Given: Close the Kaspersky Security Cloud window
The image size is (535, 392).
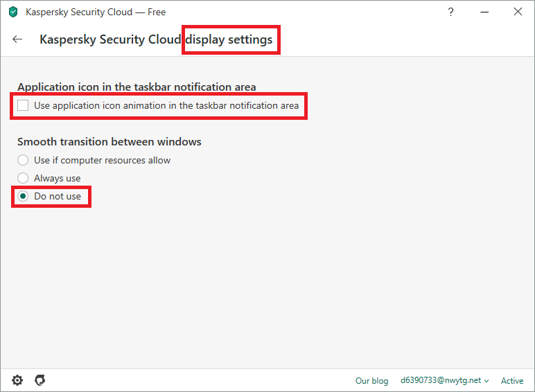Looking at the screenshot, I should (x=518, y=12).
